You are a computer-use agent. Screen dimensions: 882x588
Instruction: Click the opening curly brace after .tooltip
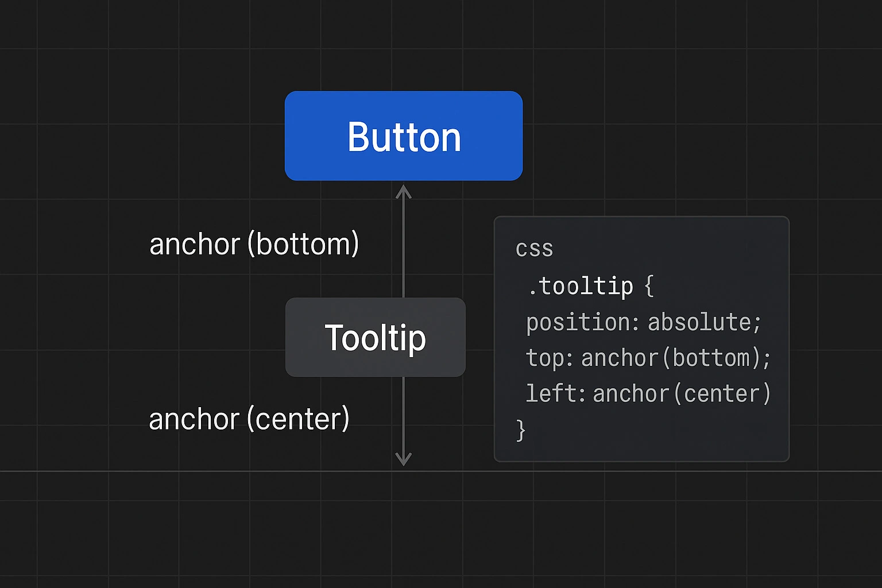click(x=649, y=286)
